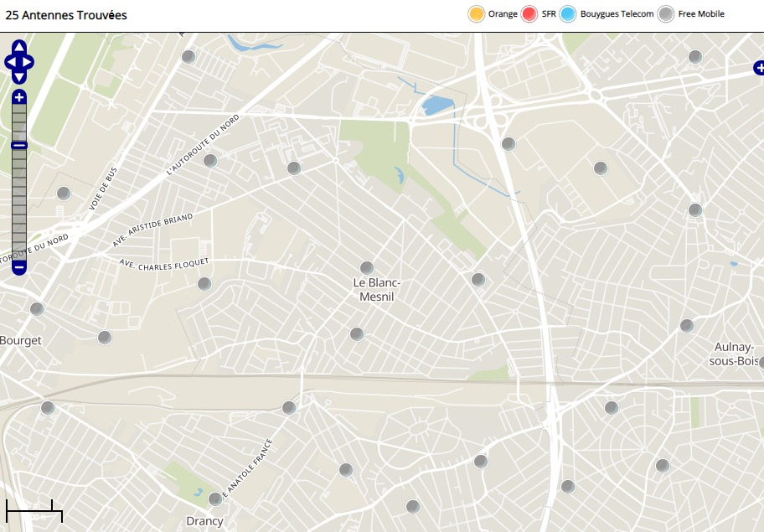Toggle SFR operator filter
Screen dimensions: 764x532
[529, 14]
